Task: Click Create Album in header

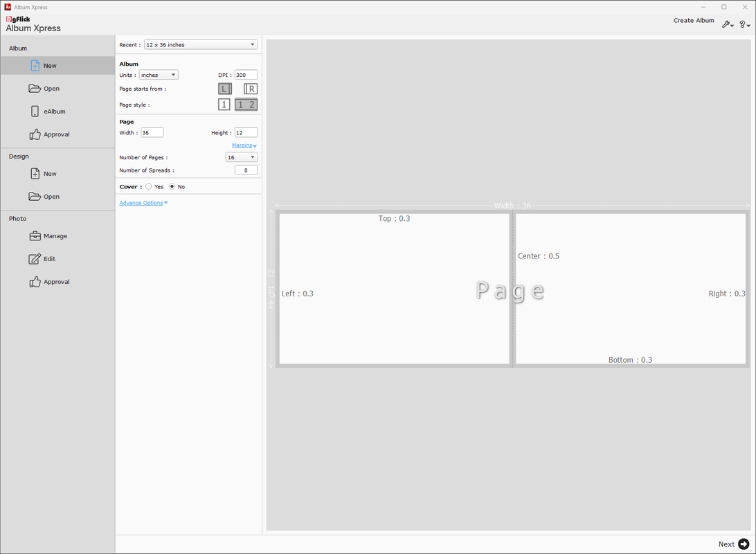Action: (x=693, y=20)
